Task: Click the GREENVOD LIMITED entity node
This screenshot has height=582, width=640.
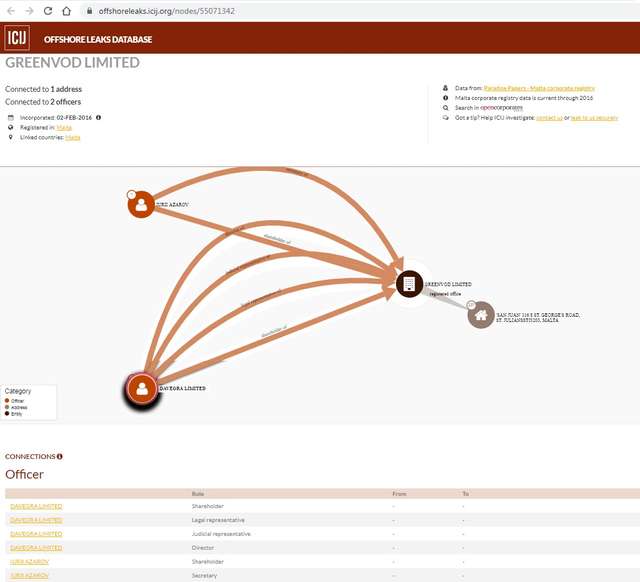Action: 408,284
